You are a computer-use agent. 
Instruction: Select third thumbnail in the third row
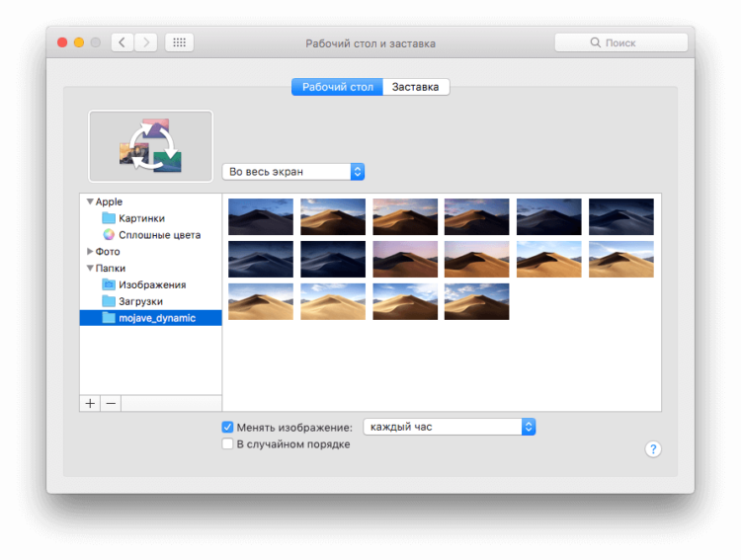coord(405,301)
